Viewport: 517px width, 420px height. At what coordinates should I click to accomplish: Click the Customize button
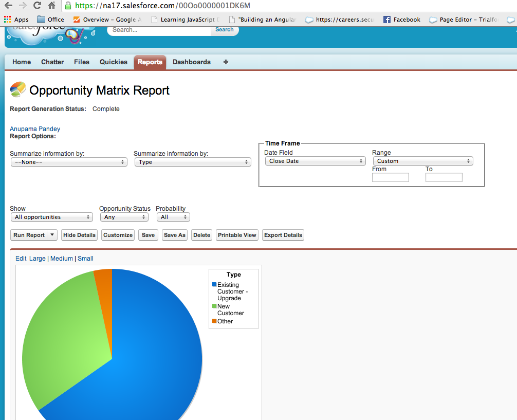coord(118,235)
